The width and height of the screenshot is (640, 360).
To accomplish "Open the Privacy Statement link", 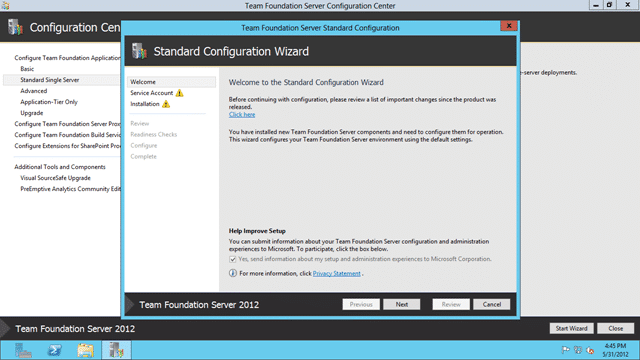I will pos(337,273).
